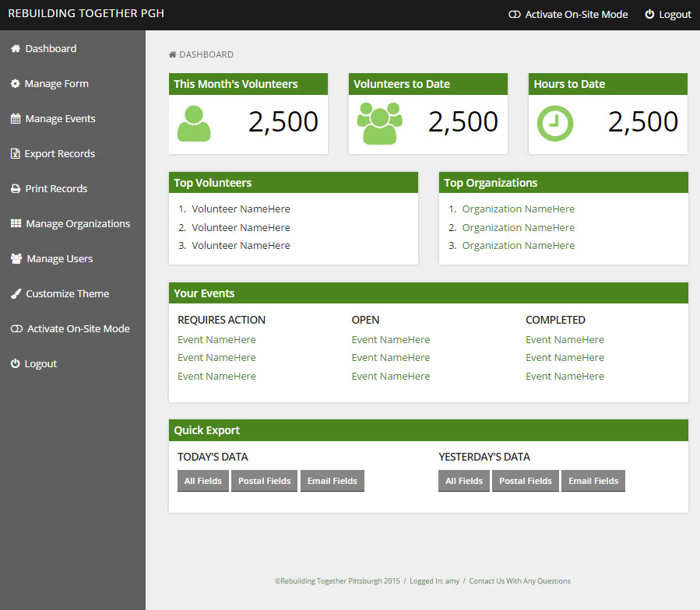The image size is (700, 610).
Task: Export All Fields for today's data
Action: click(x=203, y=481)
